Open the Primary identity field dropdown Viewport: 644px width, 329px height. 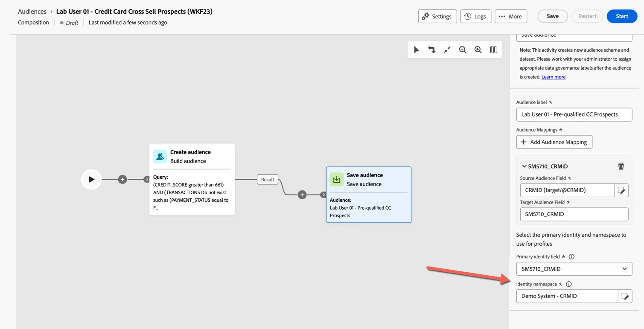tap(574, 269)
